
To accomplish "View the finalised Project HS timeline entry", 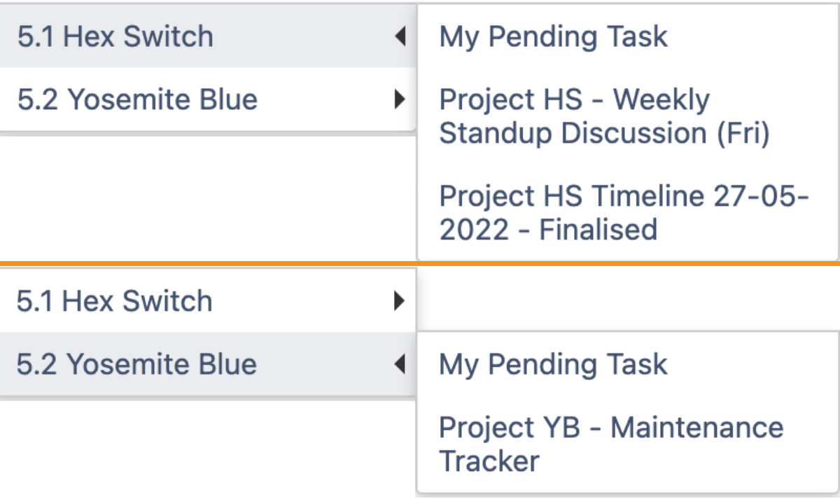I will 623,212.
